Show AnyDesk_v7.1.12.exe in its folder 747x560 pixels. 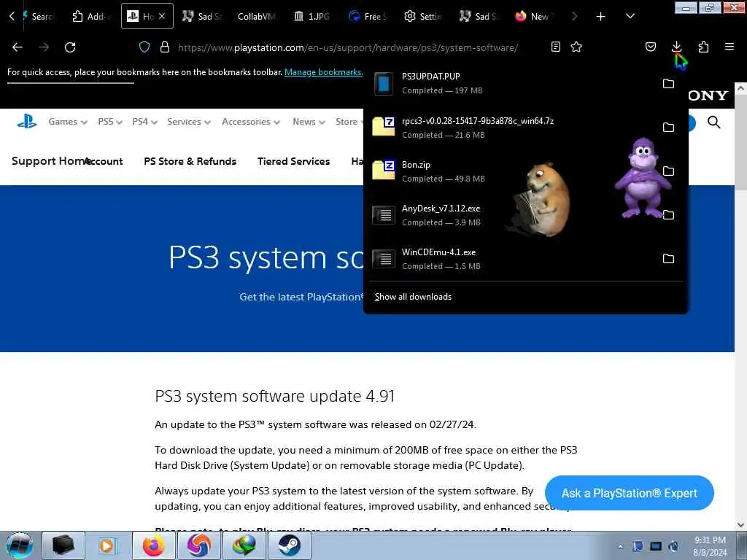668,215
